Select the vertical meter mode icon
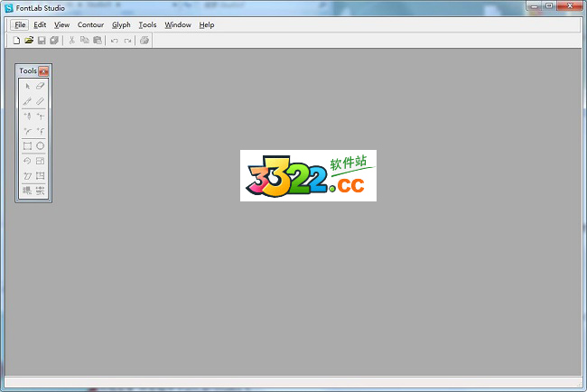This screenshot has height=392, width=587. (40, 191)
